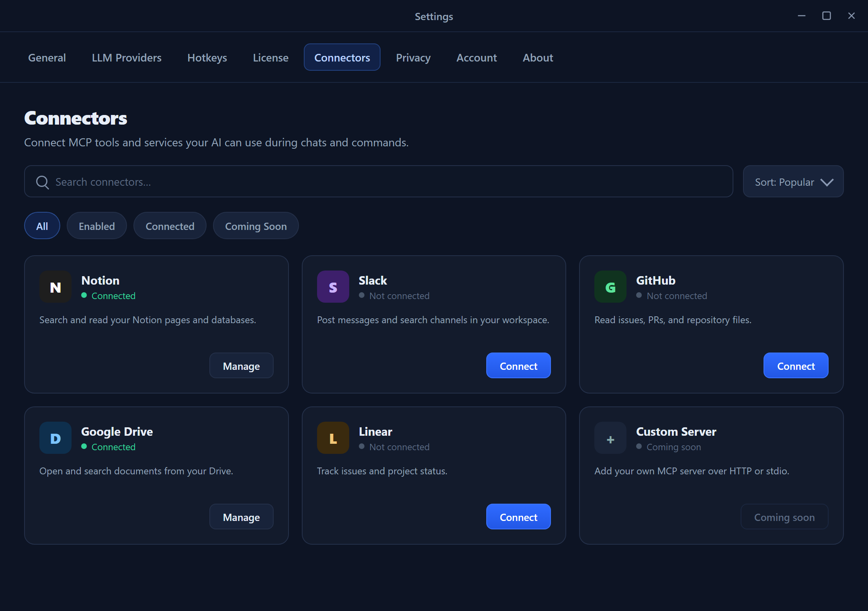Click Google Drive's Connected status
Screen dimensions: 868x611
108,447
